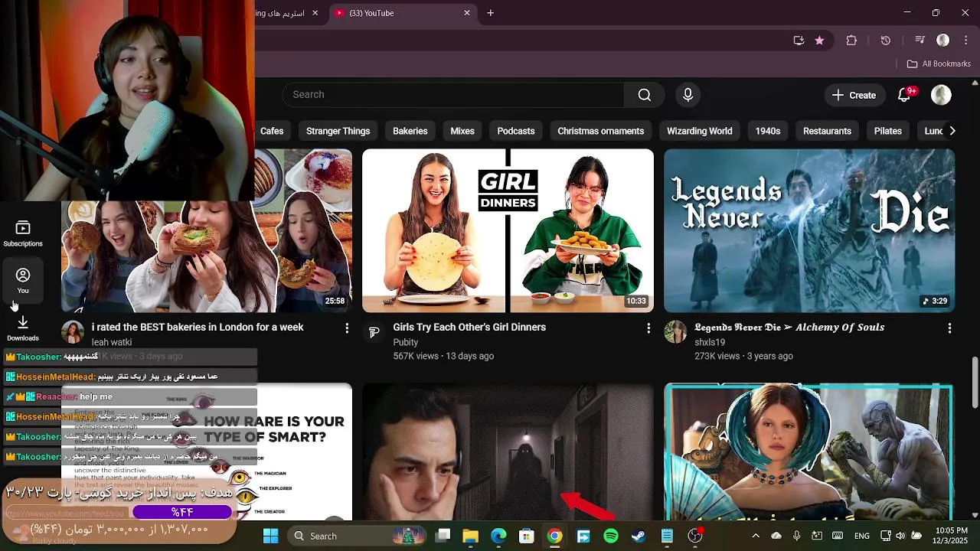Screen dimensions: 980x551
Task: Open the Legends Never Die video thumbnail
Action: coord(809,230)
